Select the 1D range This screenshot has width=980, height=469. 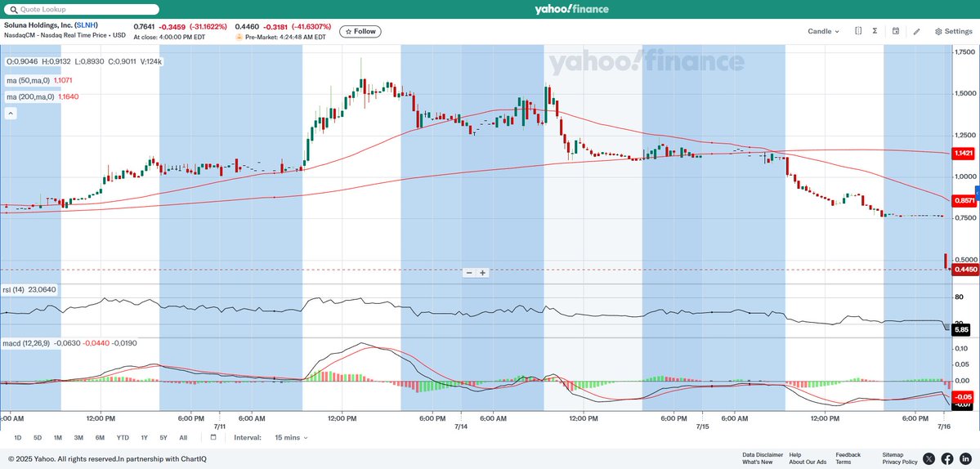(17, 438)
